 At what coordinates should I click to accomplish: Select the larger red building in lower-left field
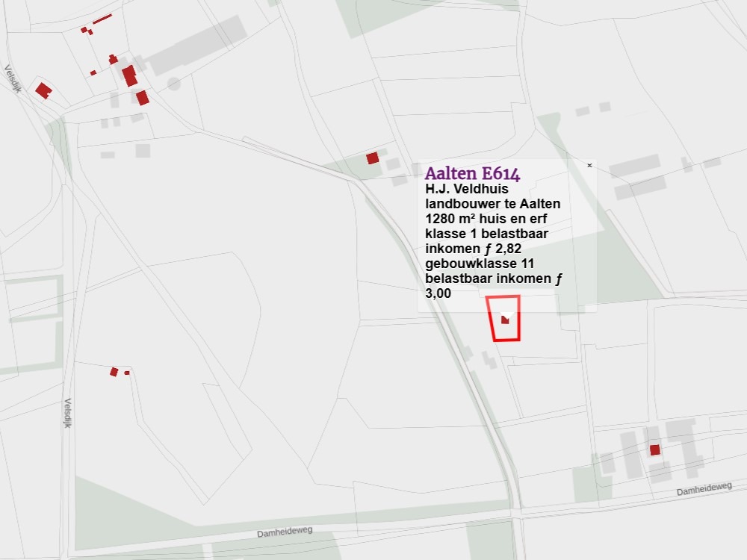[114, 372]
